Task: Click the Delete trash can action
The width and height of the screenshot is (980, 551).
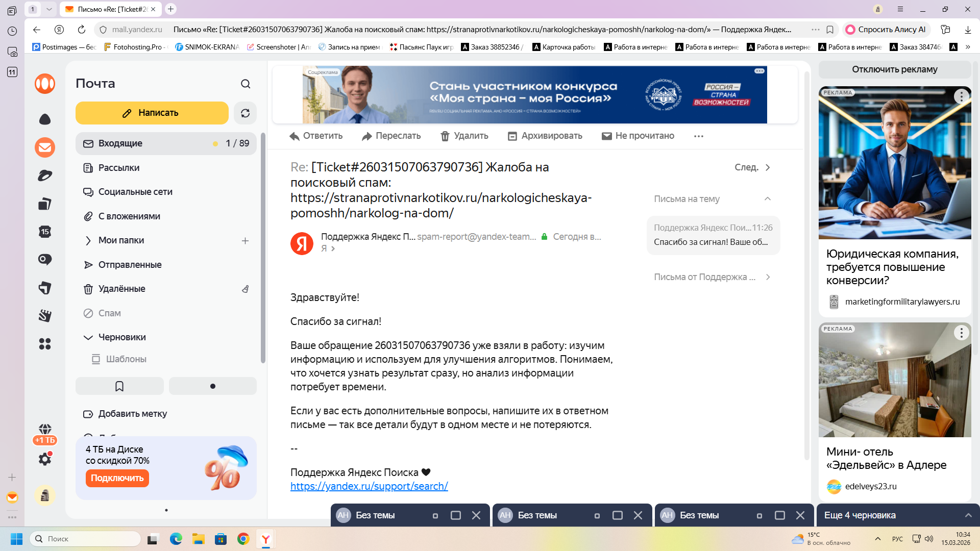Action: point(464,136)
